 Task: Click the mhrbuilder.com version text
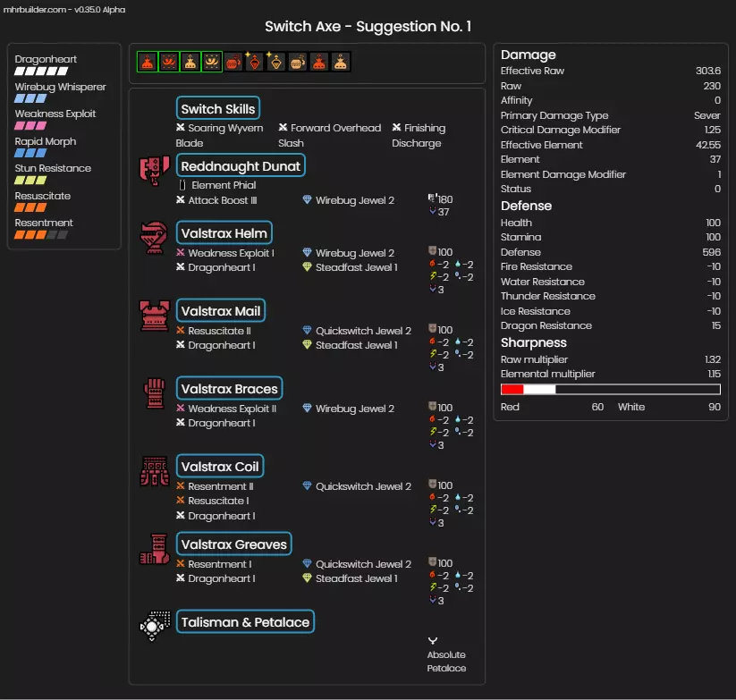(x=64, y=9)
